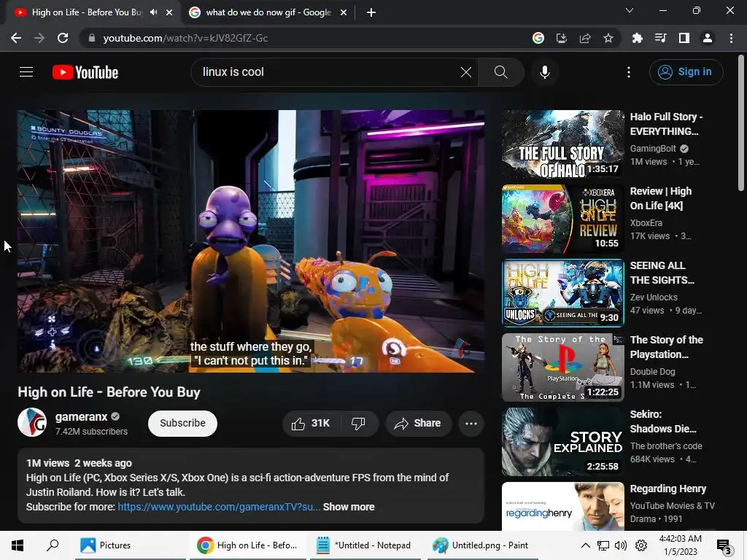Open XboxEra High On Life review thumbnail
Viewport: 747px width, 560px height.
562,219
